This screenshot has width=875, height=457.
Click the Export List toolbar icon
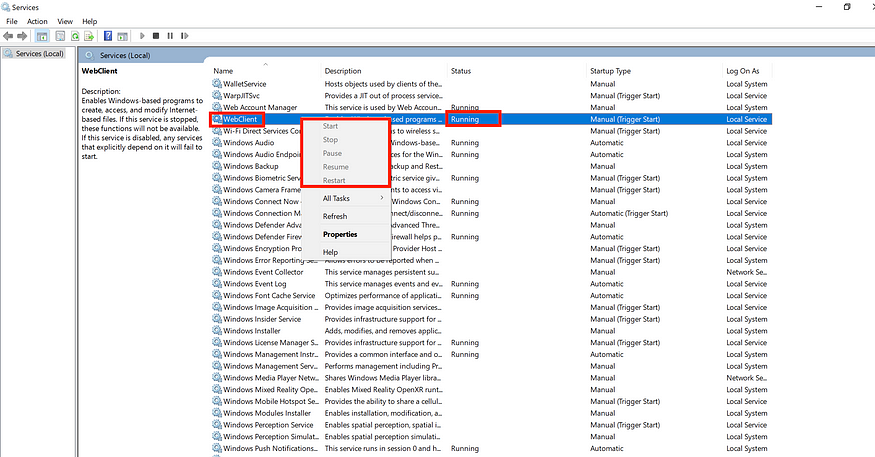(x=89, y=36)
